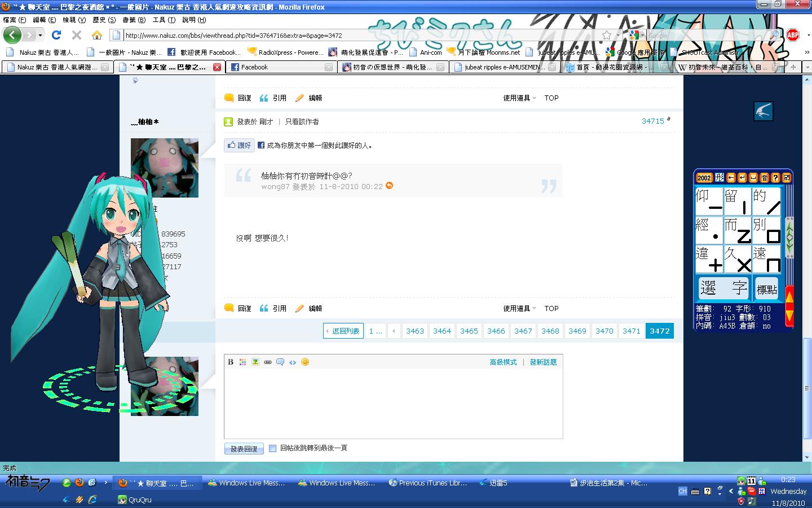This screenshot has height=508, width=812.
Task: Click the blue bird widget icon
Action: [x=764, y=111]
